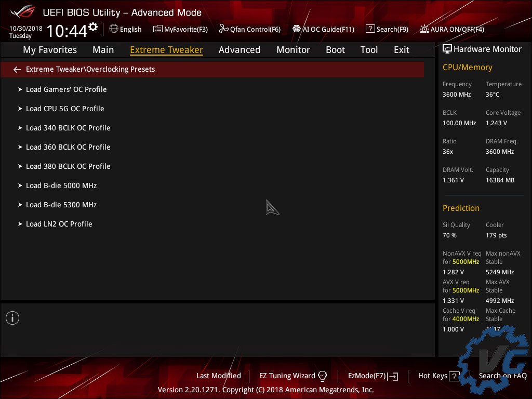
Task: Select the Extreme Tweaker tab
Action: (x=167, y=50)
